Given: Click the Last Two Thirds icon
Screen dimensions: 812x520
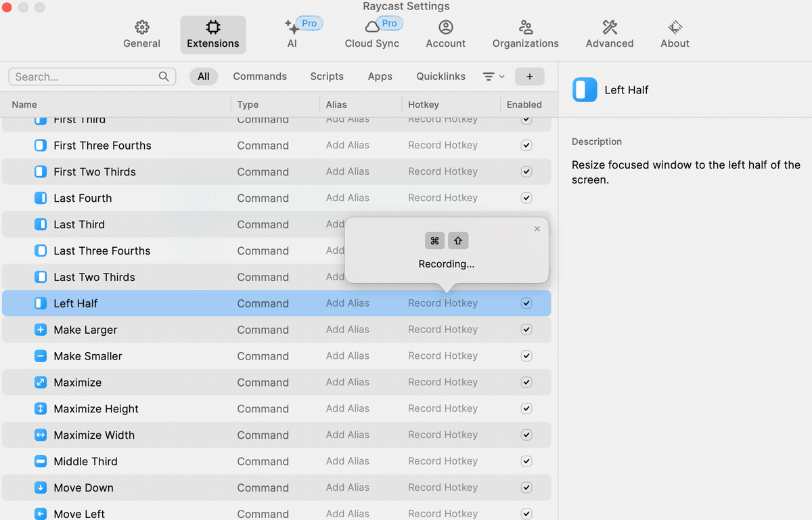Looking at the screenshot, I should (41, 278).
